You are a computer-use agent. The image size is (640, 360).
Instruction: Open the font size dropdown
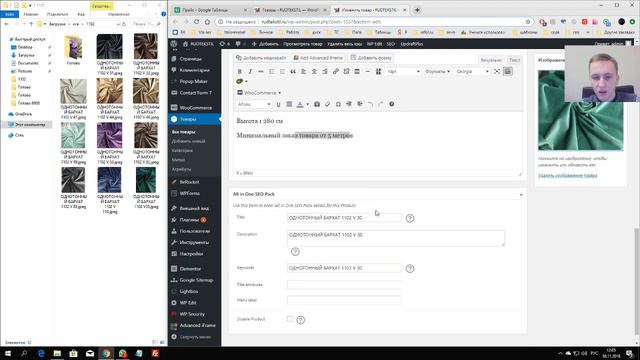click(403, 71)
